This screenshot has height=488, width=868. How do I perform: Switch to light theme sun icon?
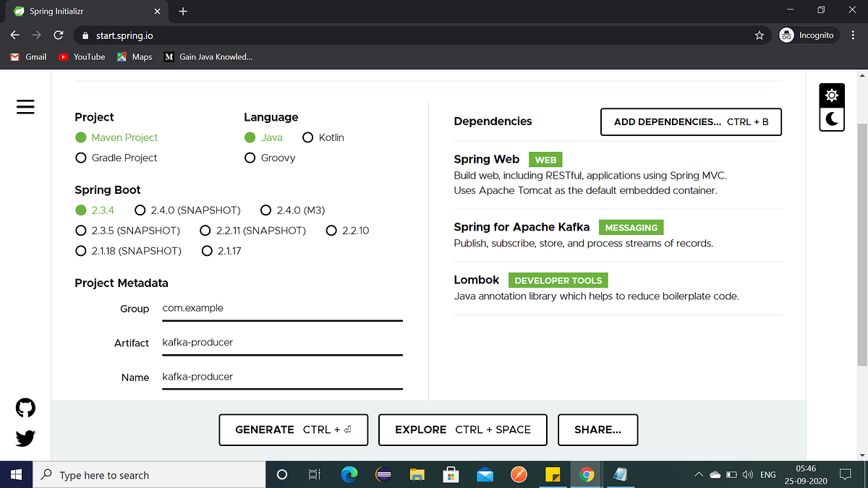tap(832, 95)
